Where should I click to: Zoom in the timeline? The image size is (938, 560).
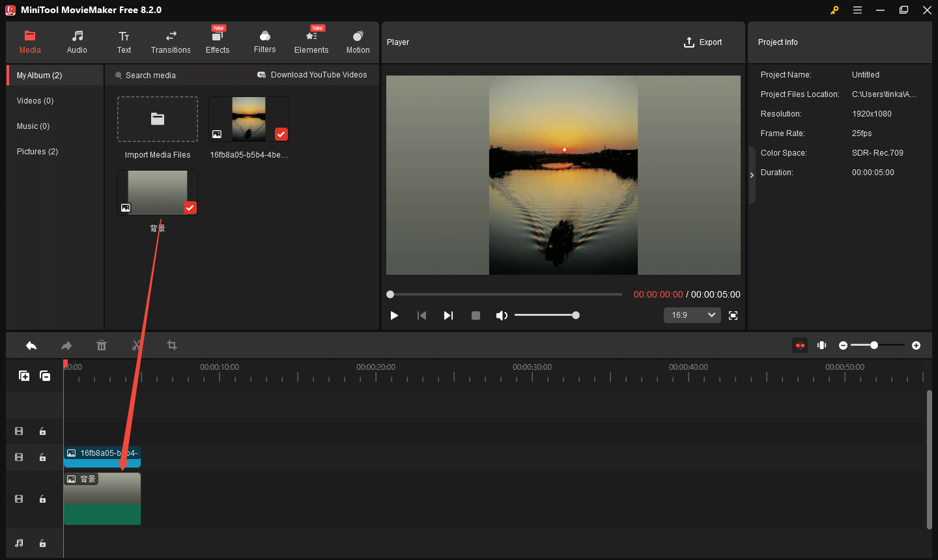click(x=916, y=345)
